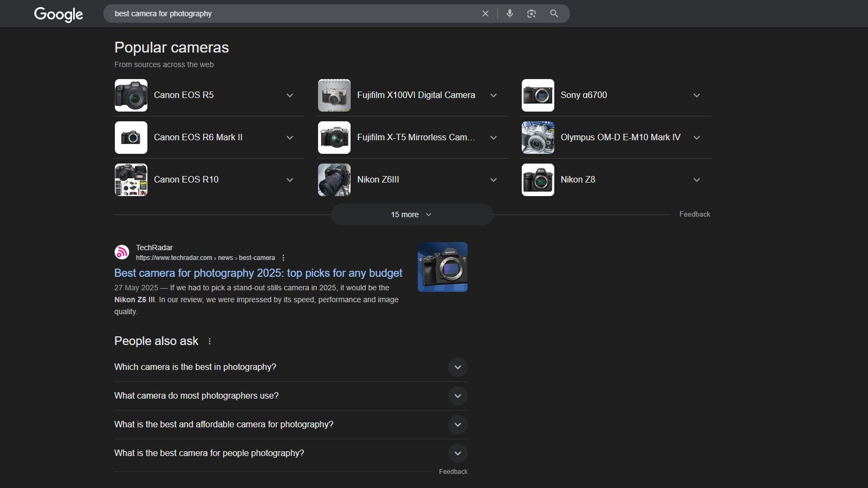Click TechRadar site name

click(x=154, y=248)
